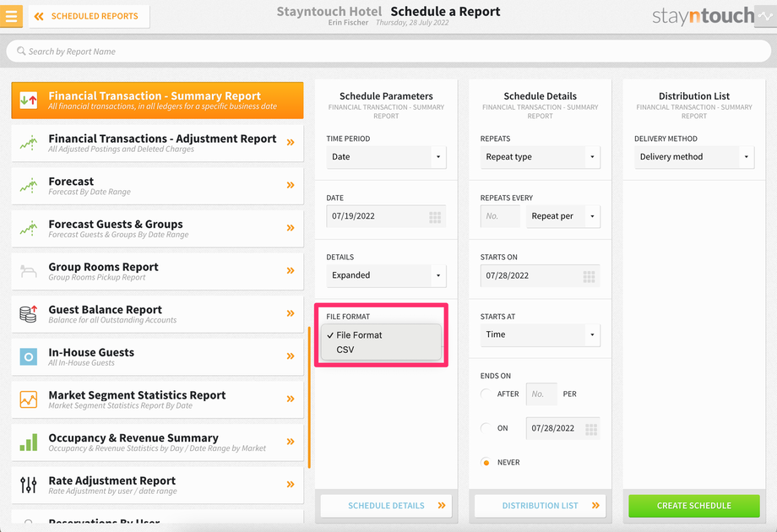This screenshot has height=532, width=777.
Task: Click chevron on Group Rooms Report
Action: pyautogui.click(x=291, y=270)
